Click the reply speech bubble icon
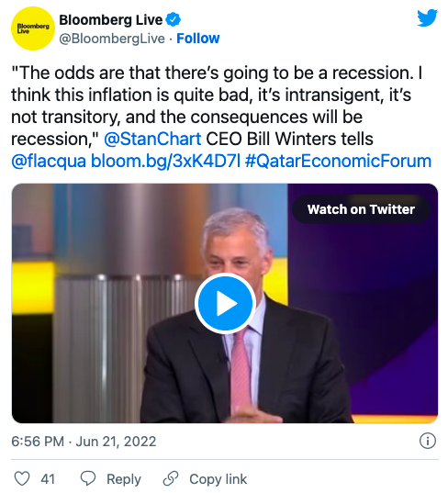 click(88, 479)
